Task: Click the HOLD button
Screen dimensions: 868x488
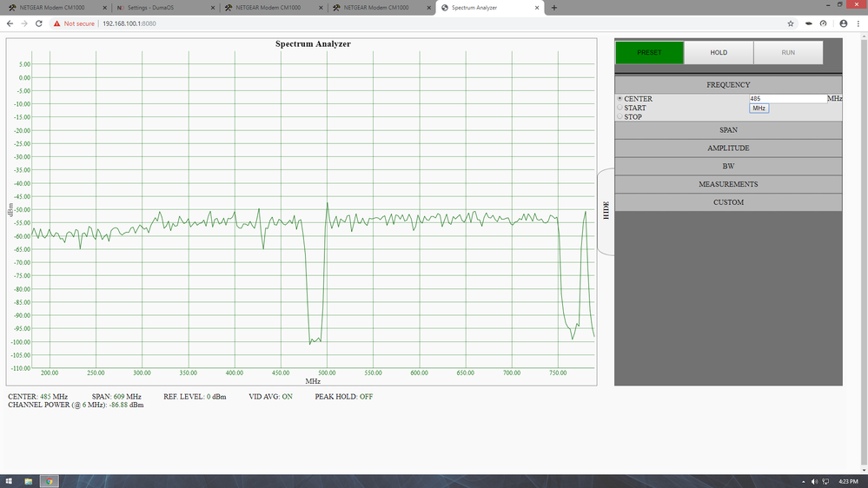Action: coord(719,53)
